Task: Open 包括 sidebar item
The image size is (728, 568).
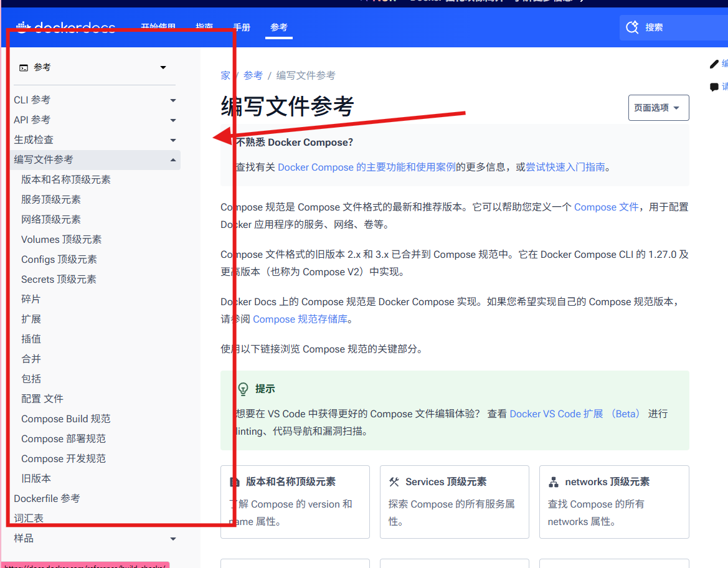Action: [x=31, y=379]
